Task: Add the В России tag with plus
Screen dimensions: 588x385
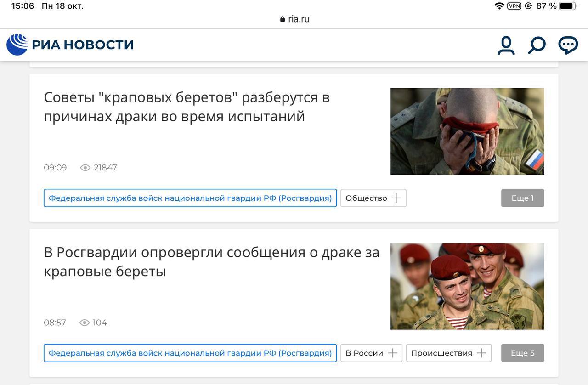Action: click(x=392, y=353)
